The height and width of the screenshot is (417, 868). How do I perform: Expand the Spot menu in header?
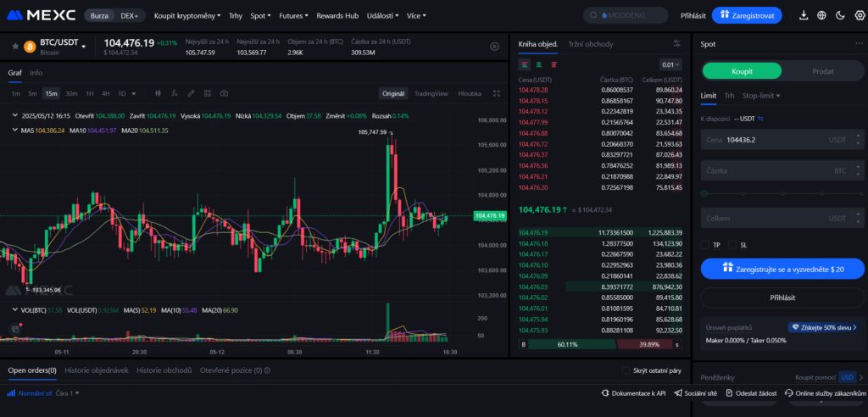tap(260, 15)
